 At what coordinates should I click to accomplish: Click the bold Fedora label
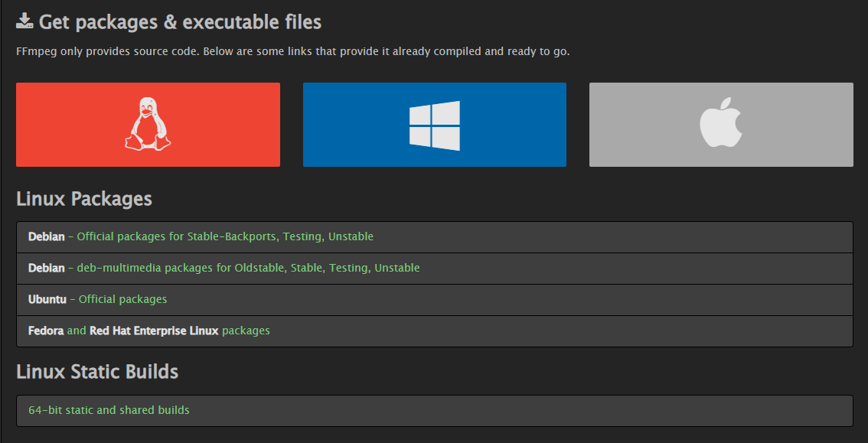pos(46,331)
